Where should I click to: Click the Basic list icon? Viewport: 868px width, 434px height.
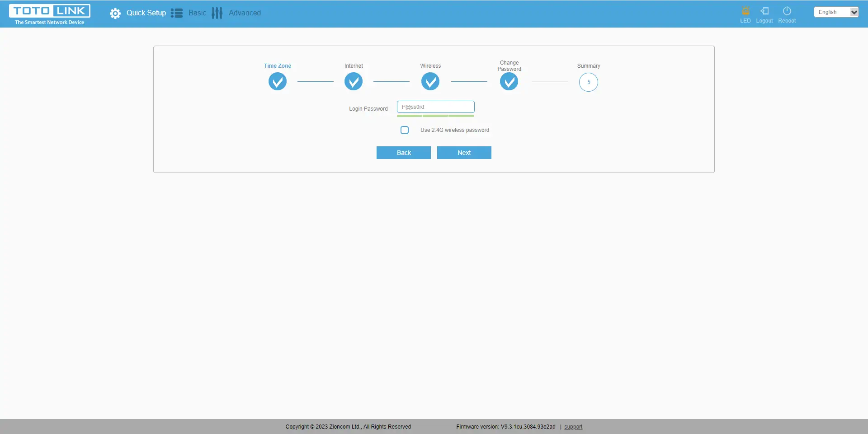177,13
